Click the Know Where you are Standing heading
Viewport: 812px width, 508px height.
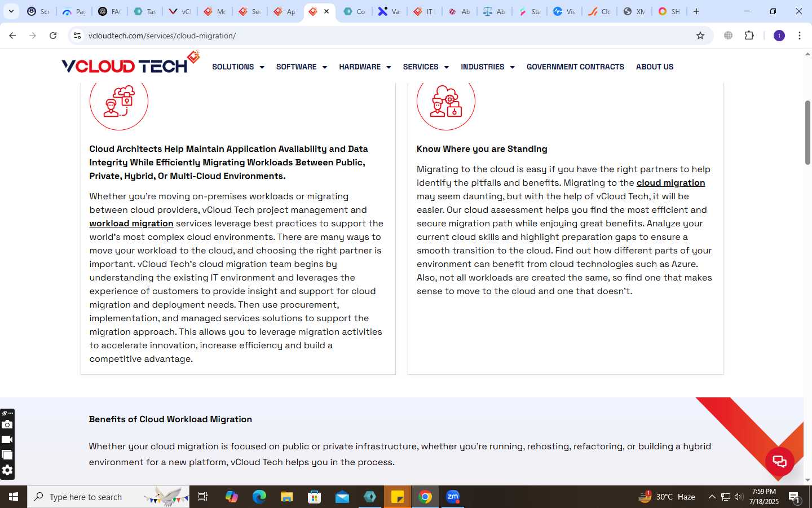[x=482, y=149]
